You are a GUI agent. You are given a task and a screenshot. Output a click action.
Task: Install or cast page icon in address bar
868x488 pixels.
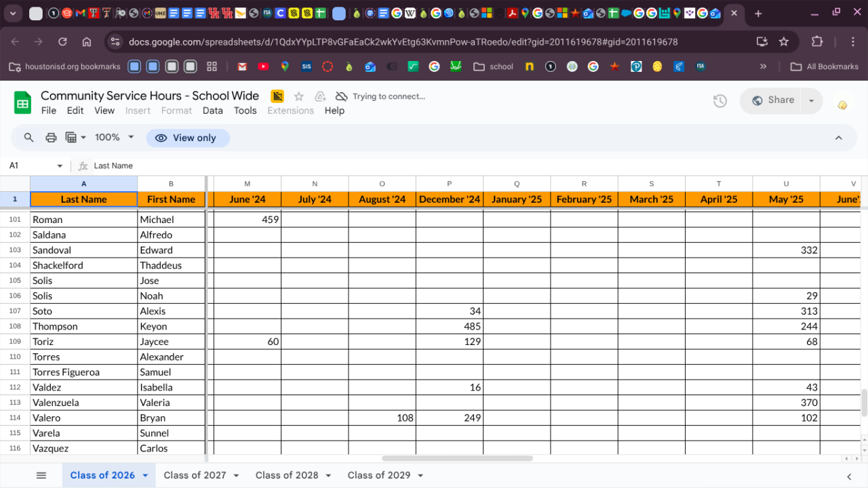pos(762,41)
